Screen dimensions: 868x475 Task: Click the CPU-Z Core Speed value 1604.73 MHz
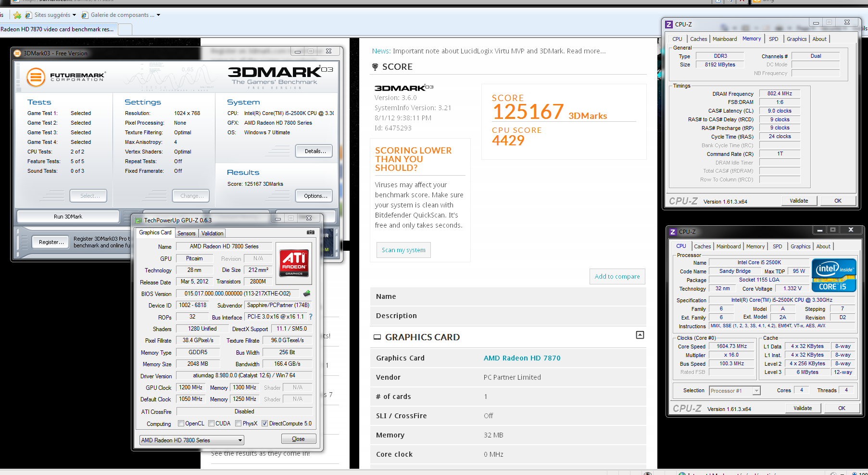coord(731,346)
